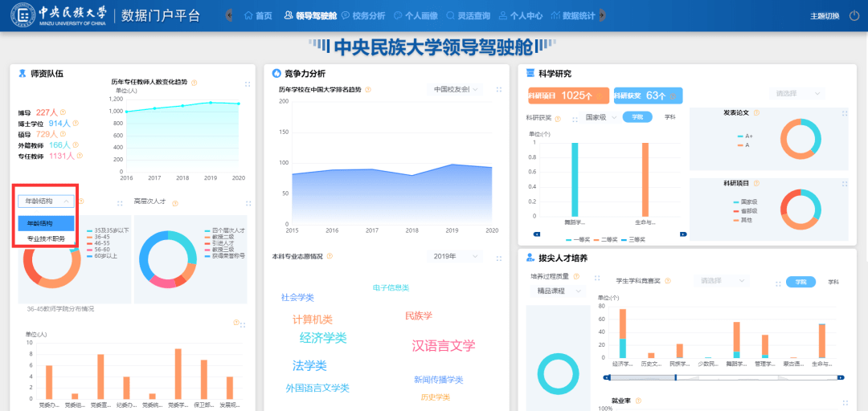Open 数据统计 navigation tab

(x=574, y=16)
